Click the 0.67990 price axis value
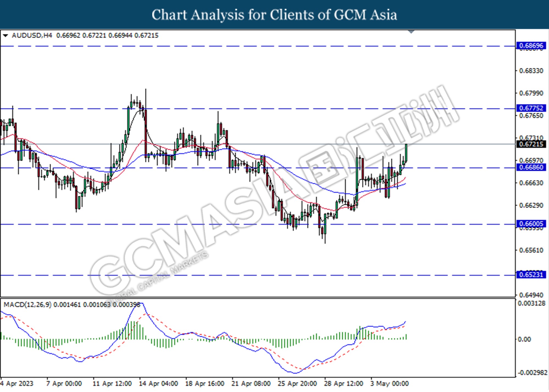 click(531, 93)
